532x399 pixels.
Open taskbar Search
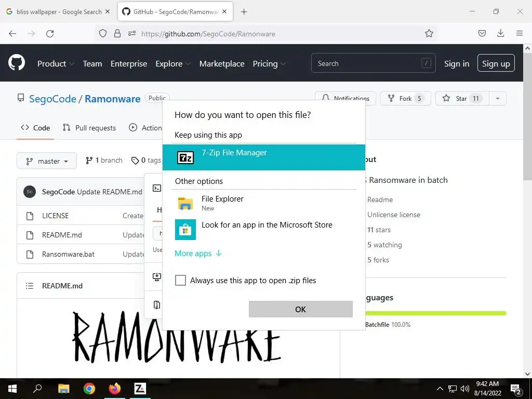(x=37, y=389)
